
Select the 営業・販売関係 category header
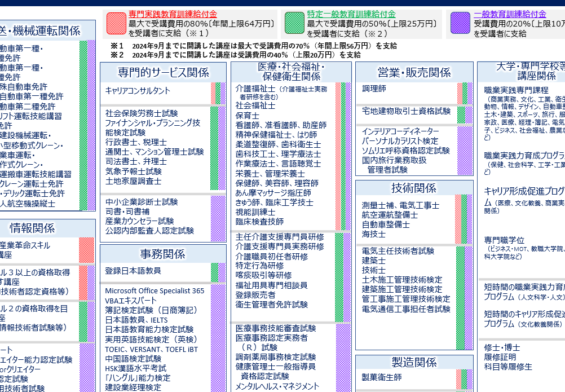point(414,72)
